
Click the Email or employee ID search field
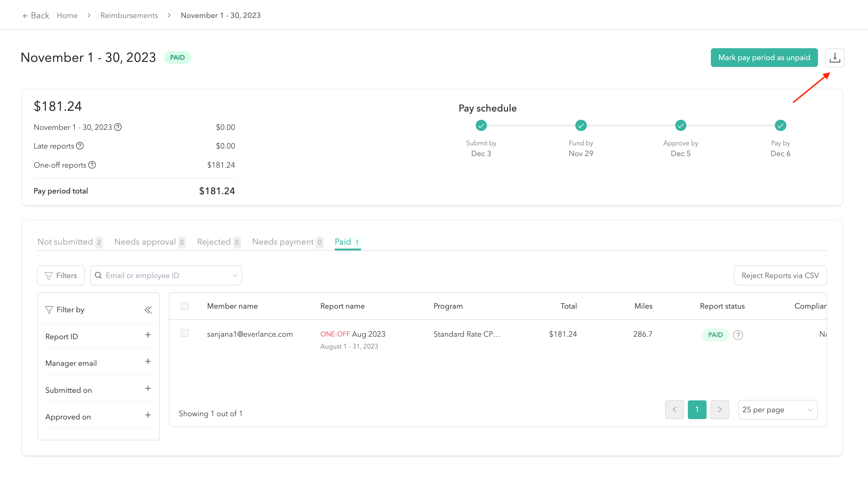coord(165,276)
